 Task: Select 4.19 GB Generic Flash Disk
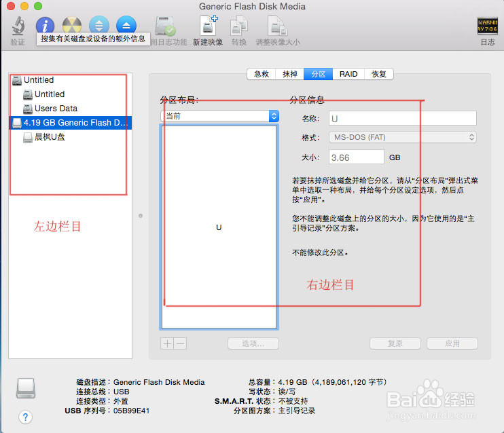70,123
